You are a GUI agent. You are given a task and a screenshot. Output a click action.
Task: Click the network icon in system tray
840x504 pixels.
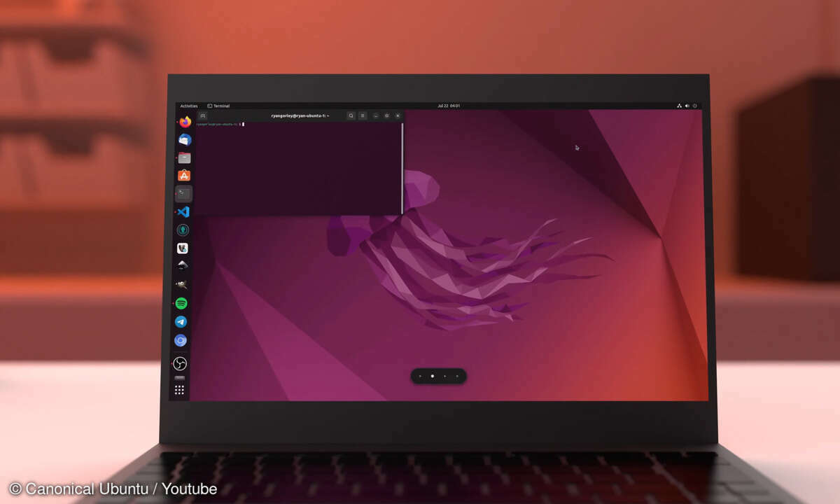pos(679,106)
